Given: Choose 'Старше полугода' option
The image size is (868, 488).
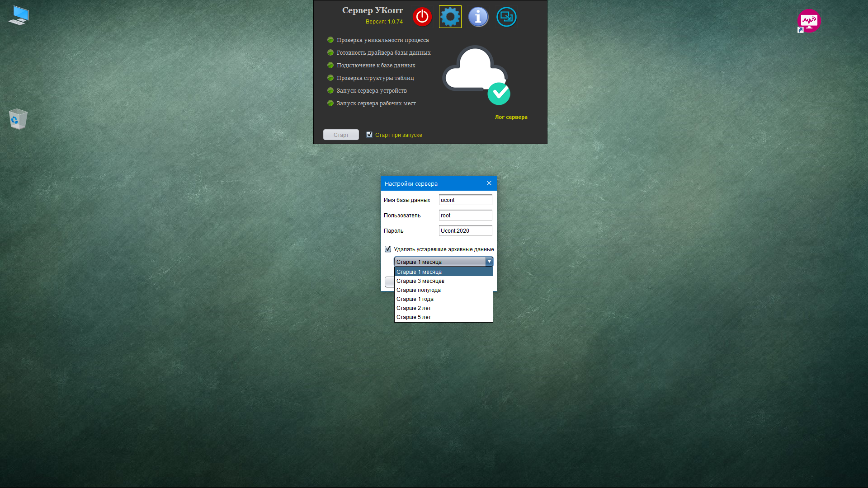Looking at the screenshot, I should tap(419, 290).
